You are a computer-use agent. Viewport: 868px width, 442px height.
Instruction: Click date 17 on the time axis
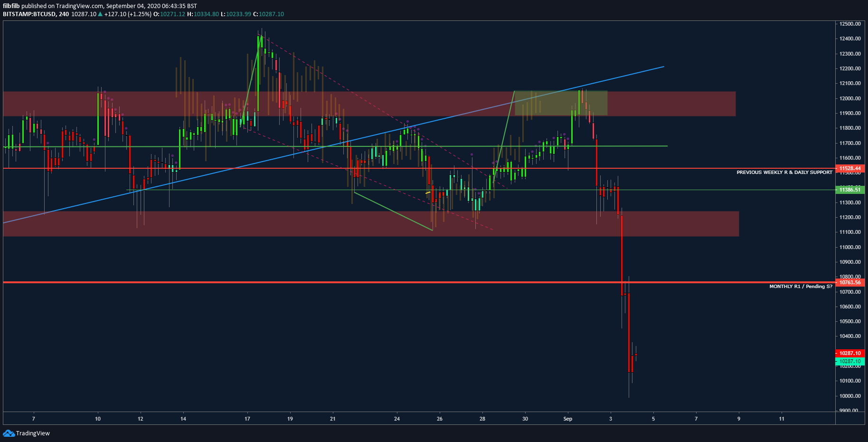click(x=247, y=419)
